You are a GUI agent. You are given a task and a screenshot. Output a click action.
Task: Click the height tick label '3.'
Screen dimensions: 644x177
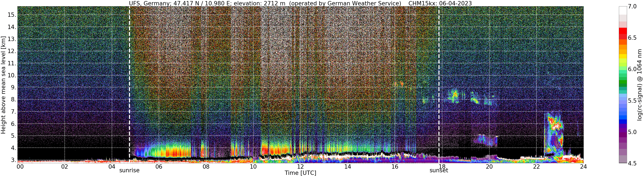point(13,160)
